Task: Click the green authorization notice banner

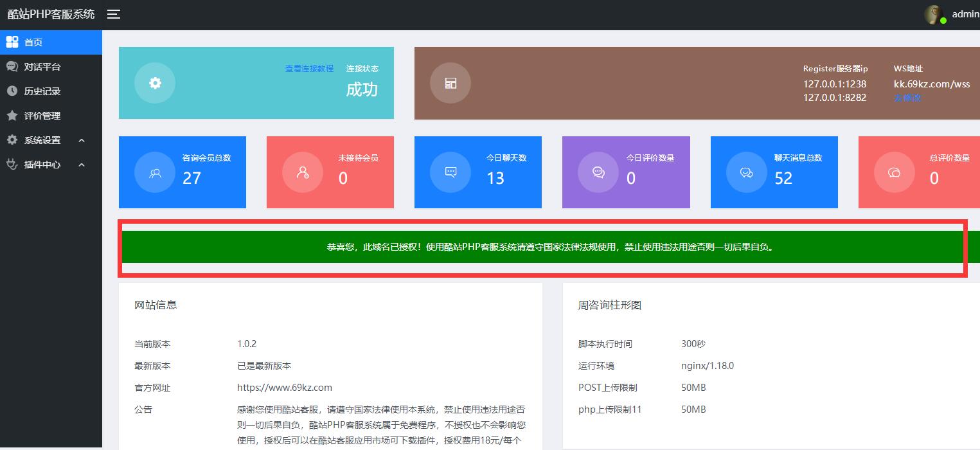Action: [x=550, y=247]
